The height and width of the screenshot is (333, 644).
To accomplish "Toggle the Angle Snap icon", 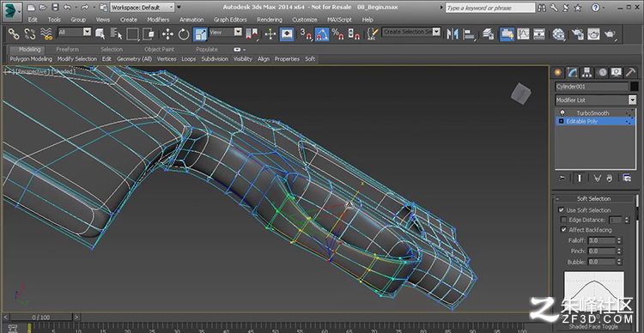I will tap(322, 34).
